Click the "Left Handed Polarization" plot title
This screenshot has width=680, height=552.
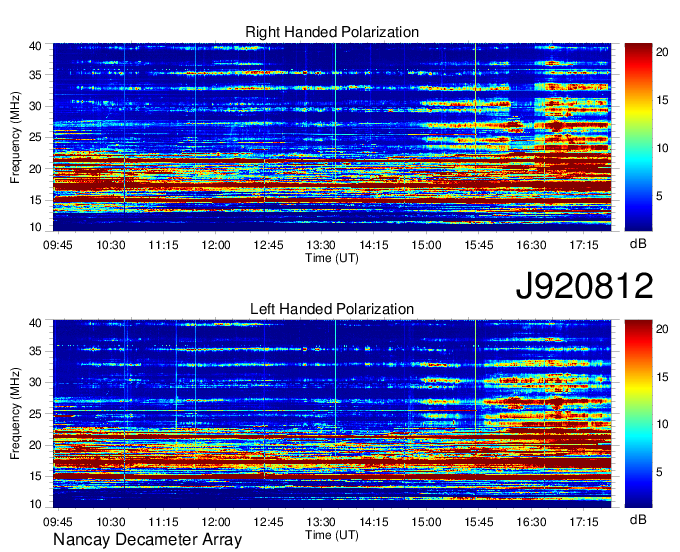coord(332,309)
